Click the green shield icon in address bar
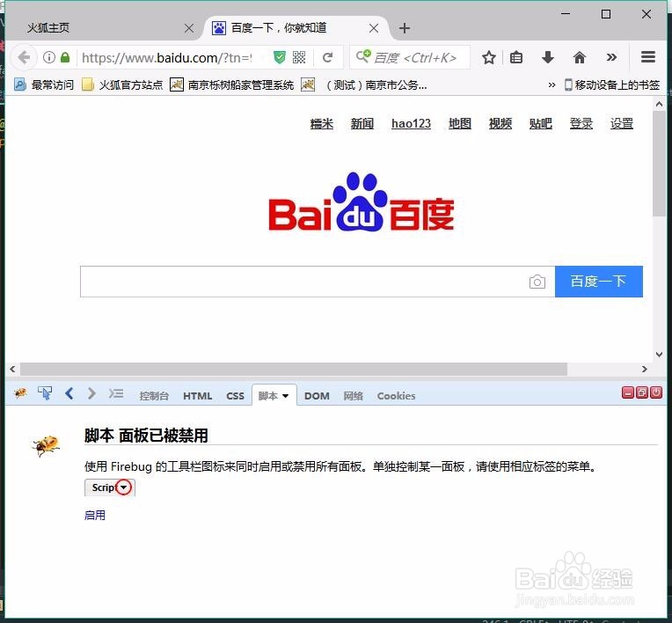The height and width of the screenshot is (623, 672). 280,57
